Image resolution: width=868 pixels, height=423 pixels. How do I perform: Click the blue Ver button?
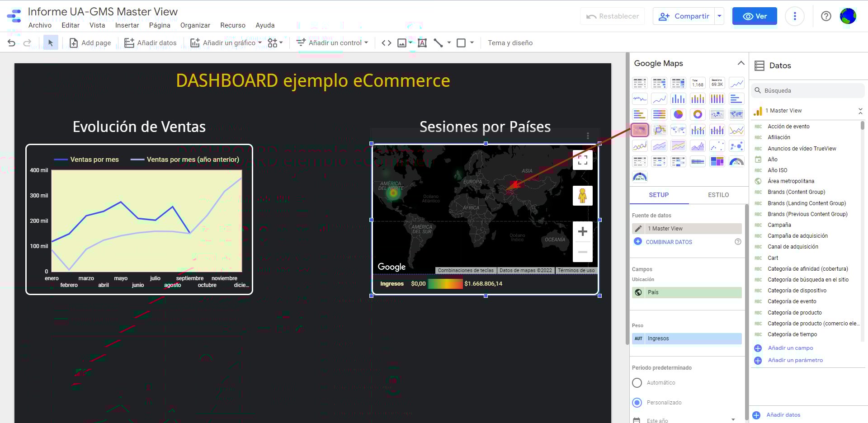point(755,16)
